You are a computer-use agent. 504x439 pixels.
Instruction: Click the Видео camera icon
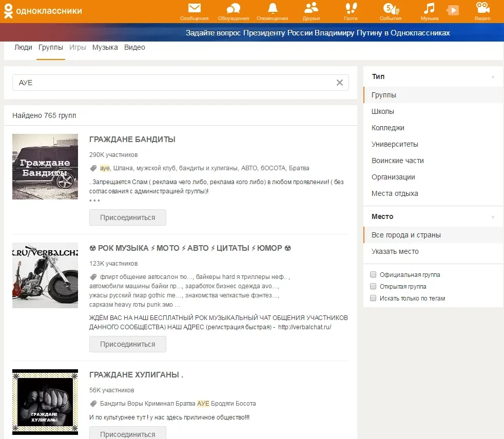(482, 9)
